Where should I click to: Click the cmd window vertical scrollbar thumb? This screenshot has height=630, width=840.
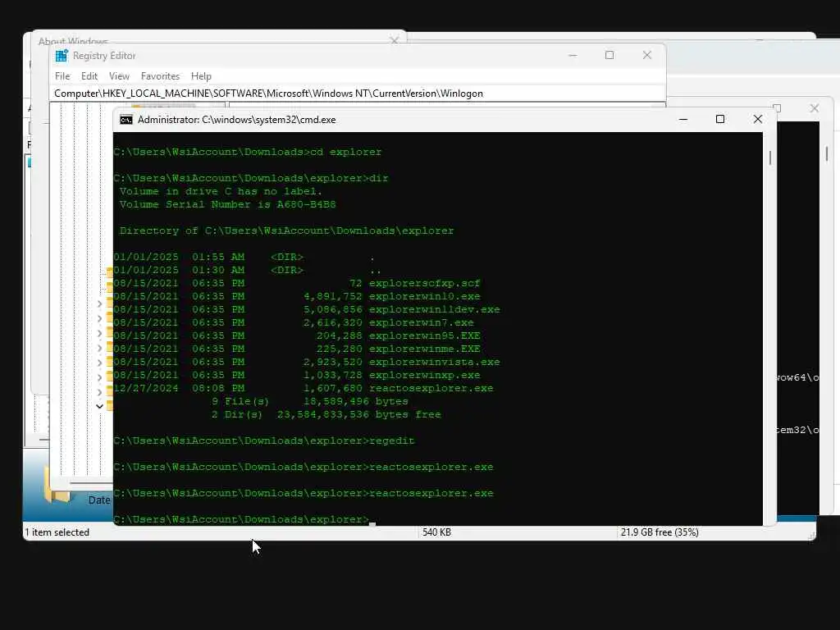[x=769, y=158]
